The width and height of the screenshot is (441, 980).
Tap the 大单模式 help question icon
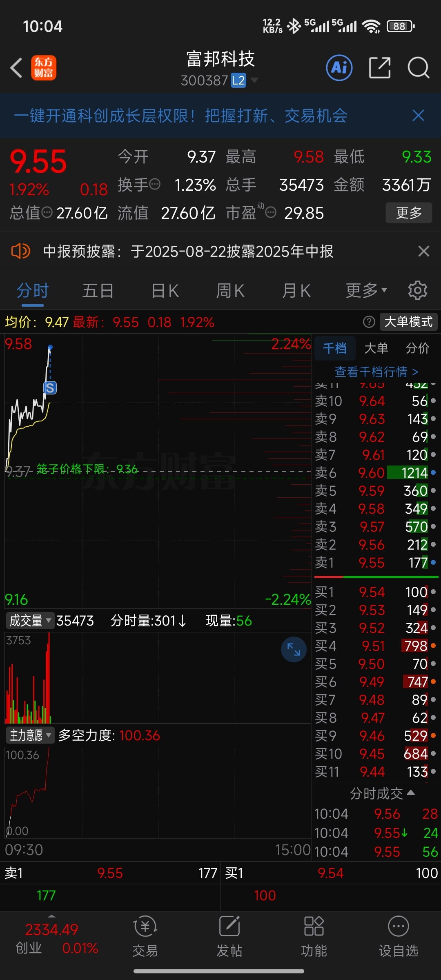(x=369, y=322)
